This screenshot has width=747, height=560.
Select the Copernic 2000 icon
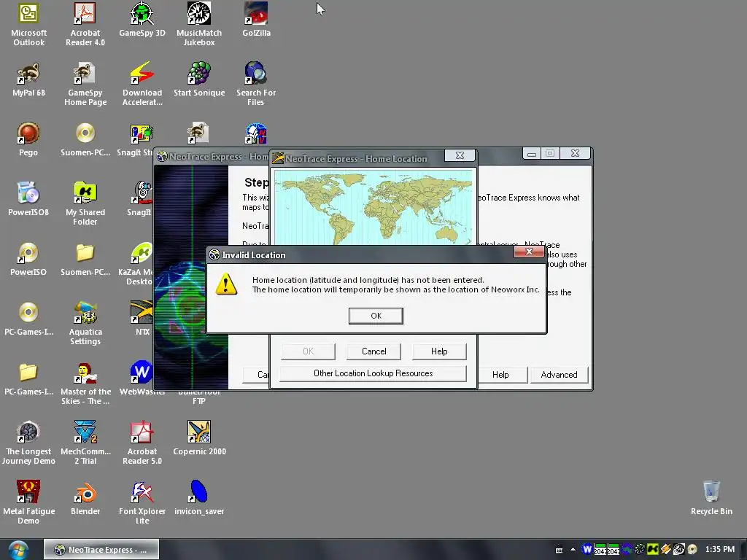199,438
